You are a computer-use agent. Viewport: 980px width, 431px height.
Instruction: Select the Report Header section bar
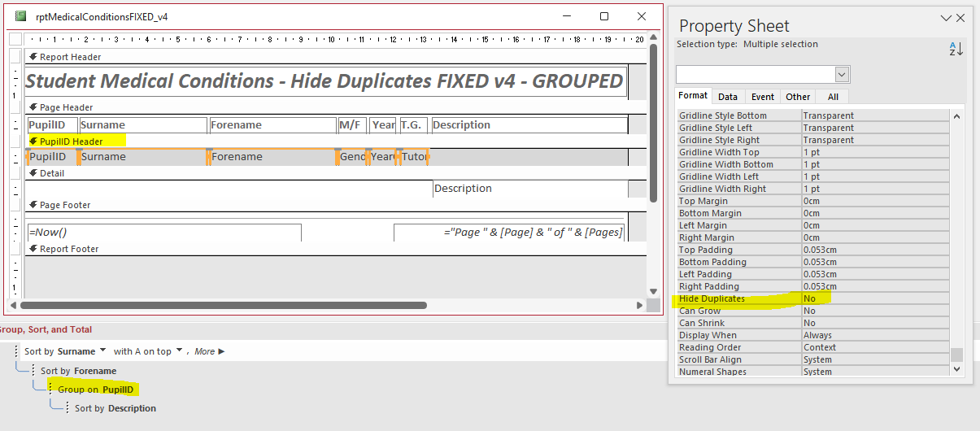(336, 57)
